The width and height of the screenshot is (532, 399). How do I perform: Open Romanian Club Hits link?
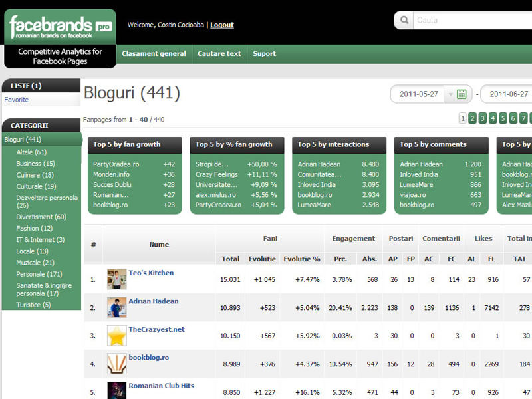click(161, 386)
